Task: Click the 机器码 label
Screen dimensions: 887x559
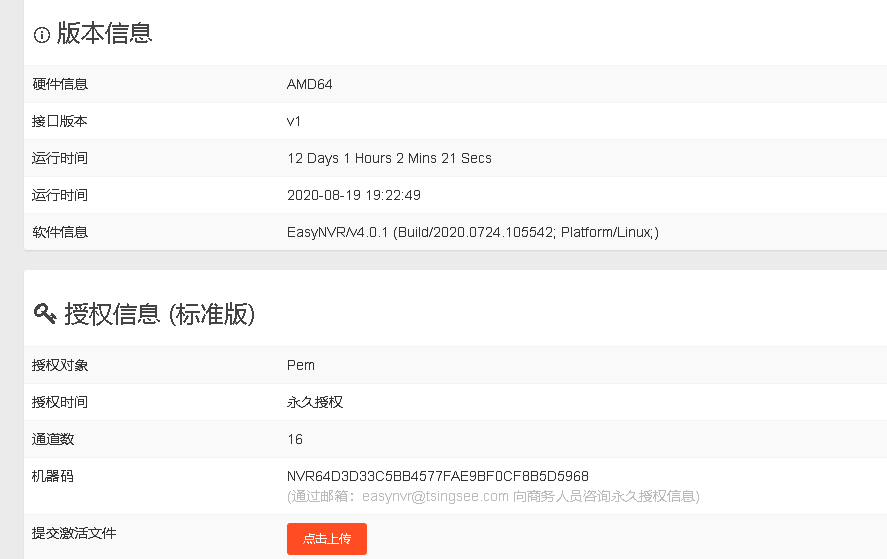Action: pyautogui.click(x=53, y=476)
